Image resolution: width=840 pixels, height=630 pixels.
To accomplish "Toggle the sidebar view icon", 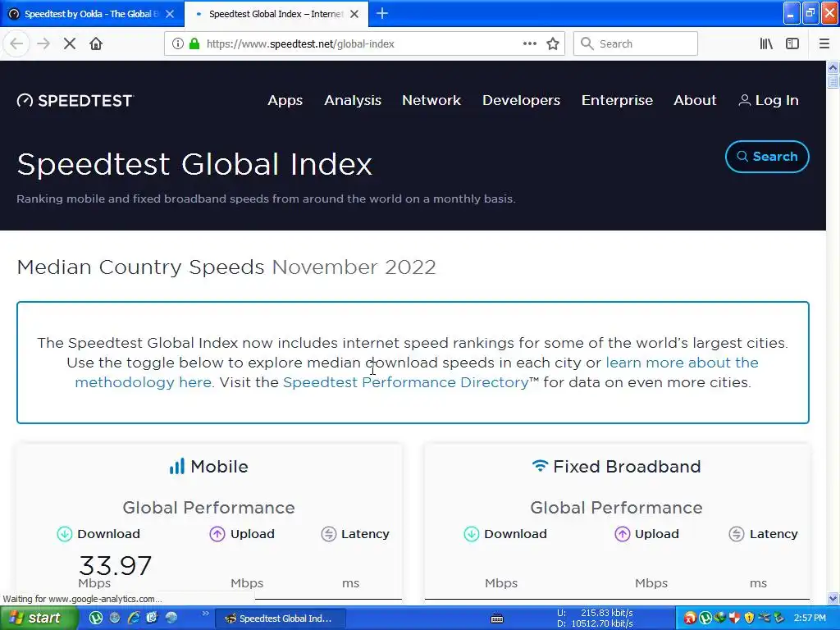I will click(x=792, y=43).
